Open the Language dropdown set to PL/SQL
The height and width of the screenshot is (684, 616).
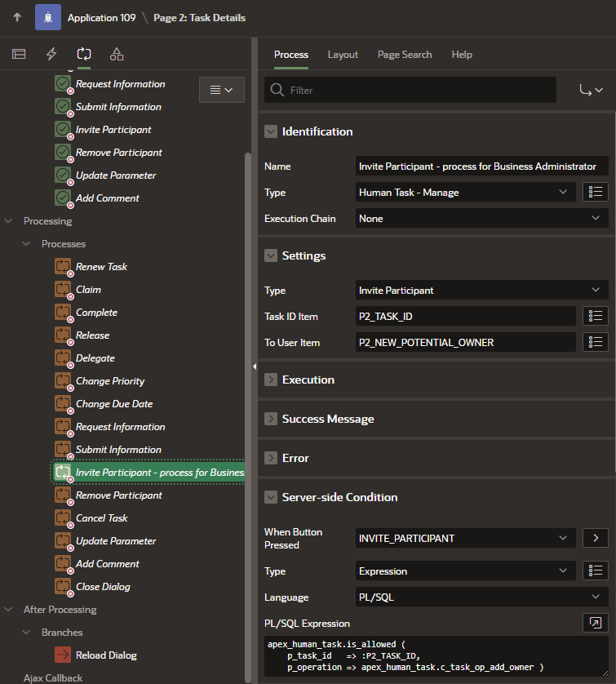click(x=482, y=597)
